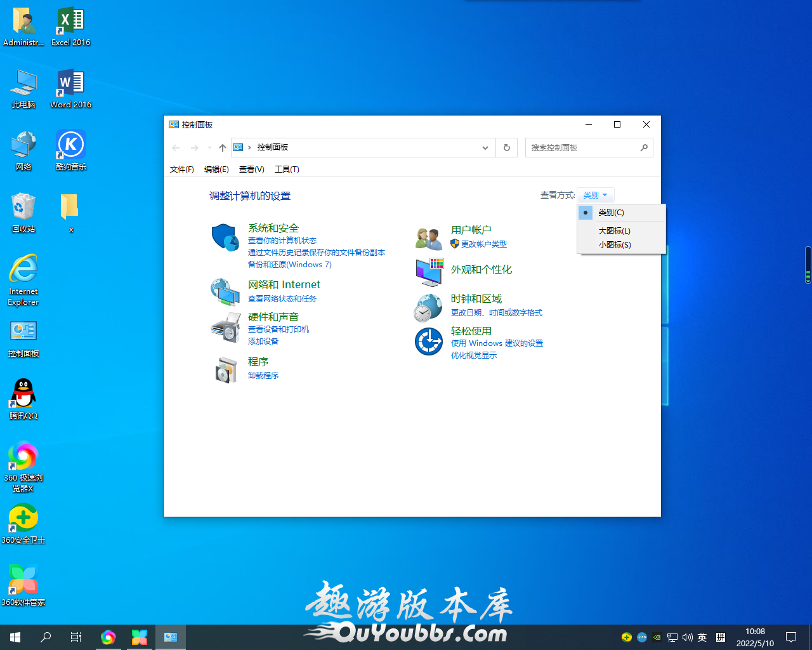Click 优化视觉显示 link
The height and width of the screenshot is (650, 812).
click(474, 355)
